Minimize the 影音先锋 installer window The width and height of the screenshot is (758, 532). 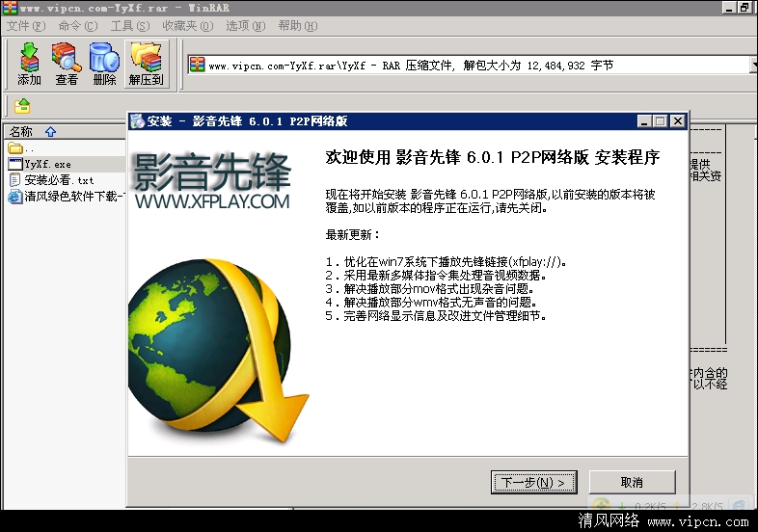pos(643,121)
